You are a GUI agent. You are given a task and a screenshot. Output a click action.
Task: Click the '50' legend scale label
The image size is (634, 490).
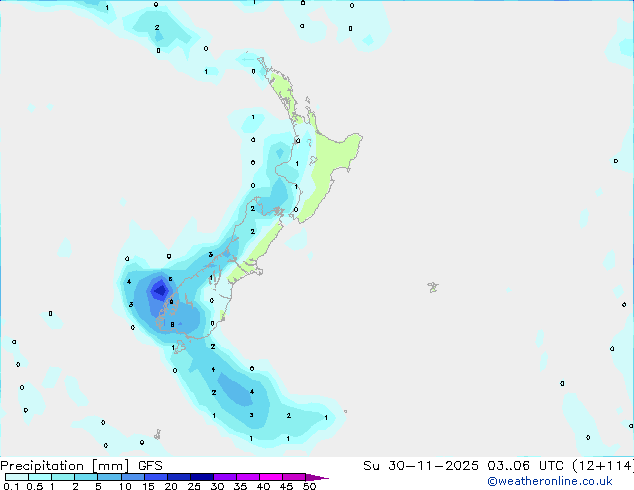click(x=309, y=486)
